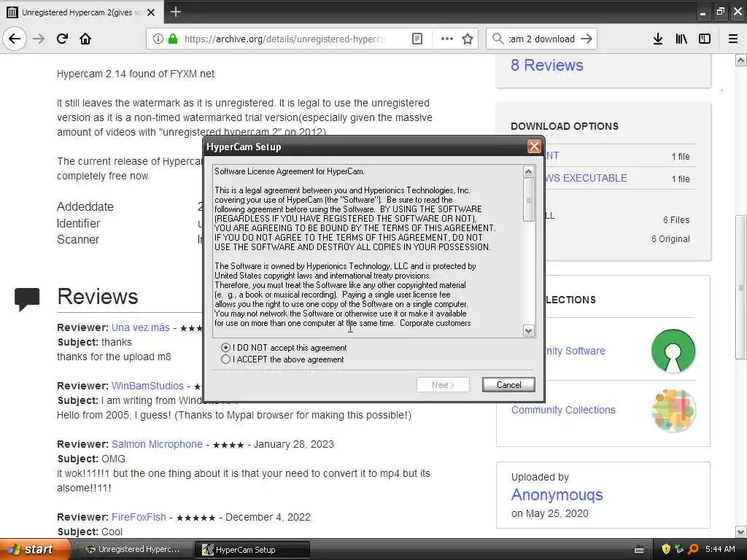Image resolution: width=747 pixels, height=560 pixels.
Task: Click the network connection tray icon
Action: 679,549
